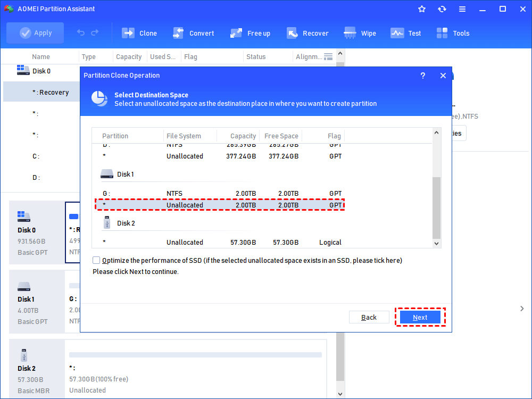Expand the right side panel chevron
532x399 pixels.
[522, 308]
